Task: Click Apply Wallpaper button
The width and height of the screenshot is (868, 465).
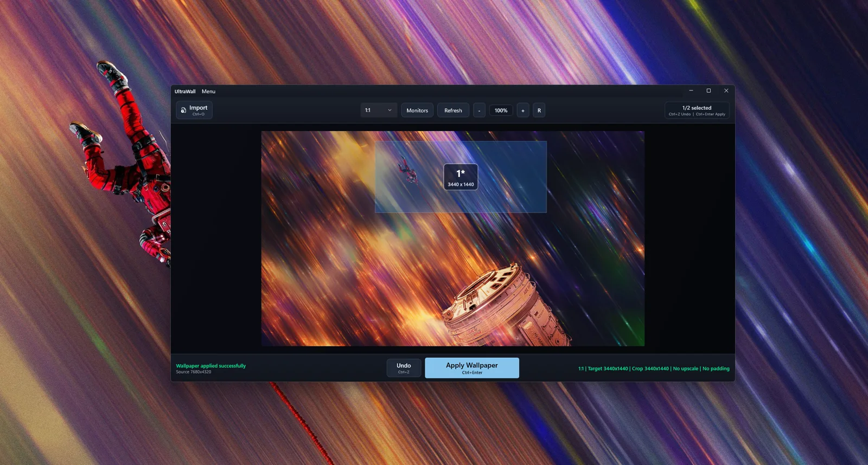Action: click(x=472, y=368)
